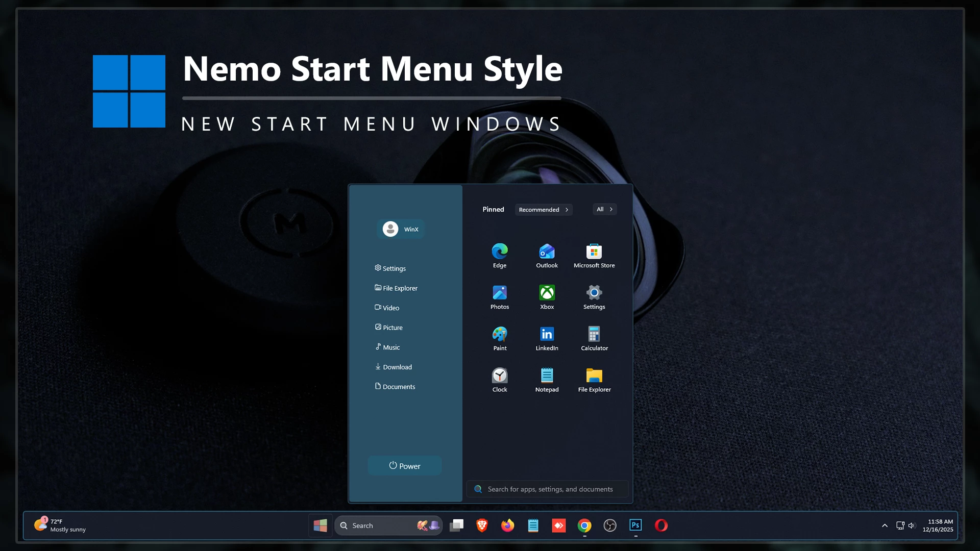Launch Brave browser from taskbar

pos(482,525)
